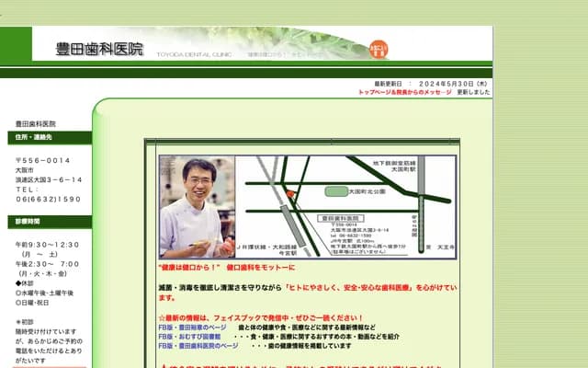
Task: Click the 浪速区大国3-6-14 address line
Action: pos(49,180)
